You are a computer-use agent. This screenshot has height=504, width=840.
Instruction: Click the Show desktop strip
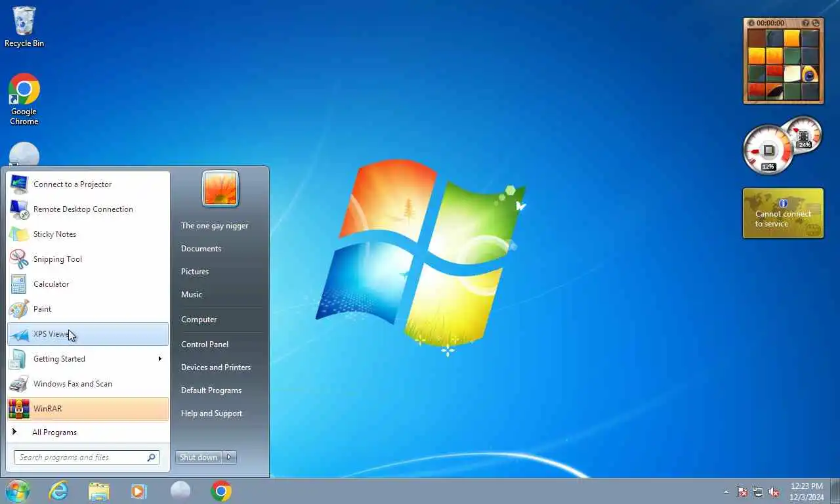point(835,491)
